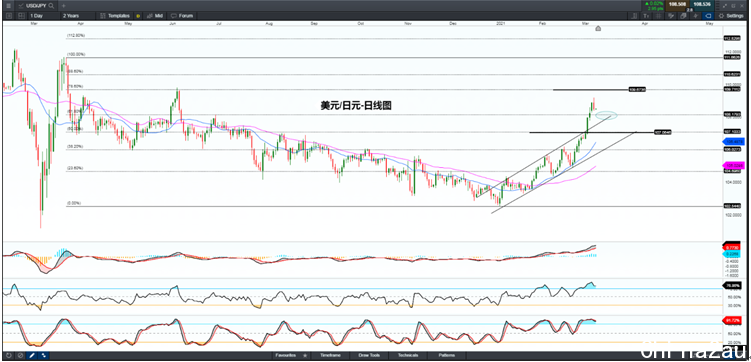The image size is (751, 362).
Task: Click the red stochastic 91.72% value label
Action: point(733,319)
